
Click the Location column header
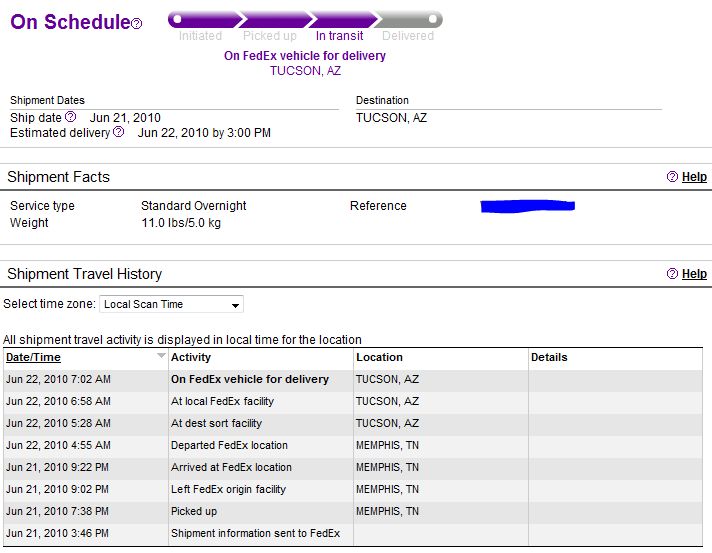coord(379,357)
